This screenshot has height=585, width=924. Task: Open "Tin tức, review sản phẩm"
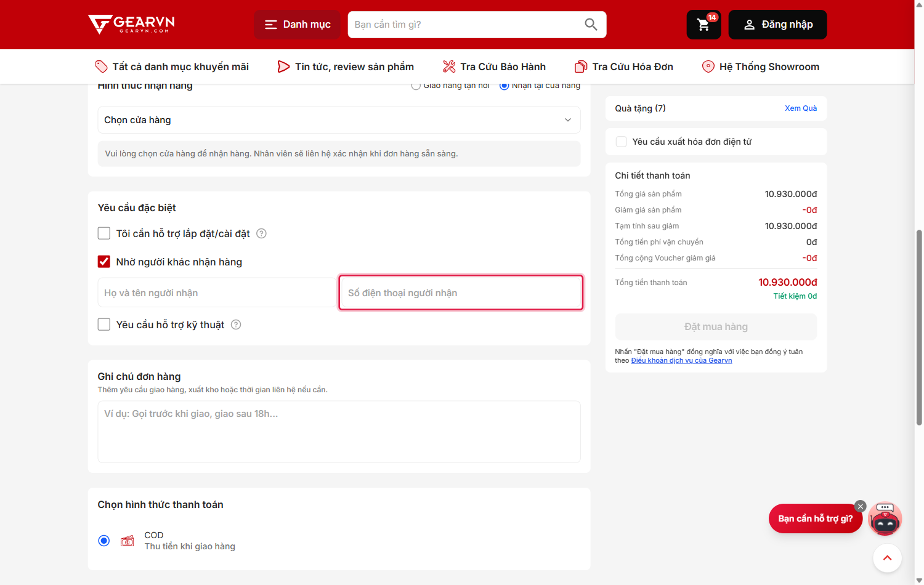coord(346,67)
